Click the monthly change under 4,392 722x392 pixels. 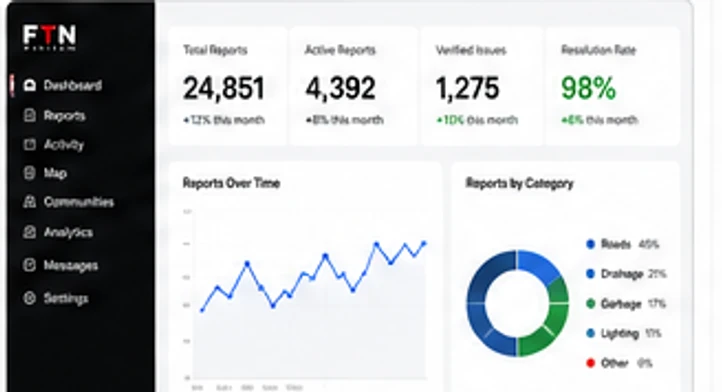coord(344,120)
